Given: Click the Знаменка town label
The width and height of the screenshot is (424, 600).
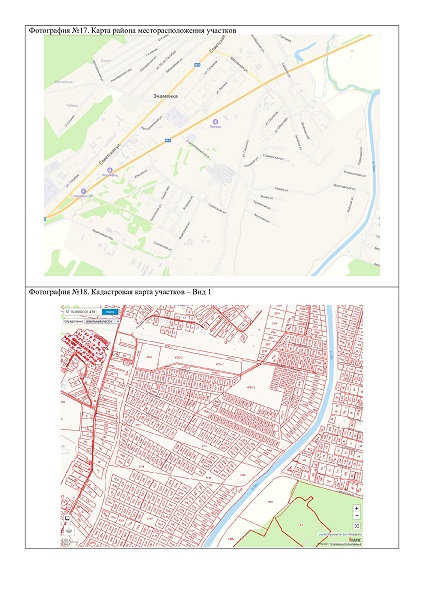Looking at the screenshot, I should coord(165,96).
